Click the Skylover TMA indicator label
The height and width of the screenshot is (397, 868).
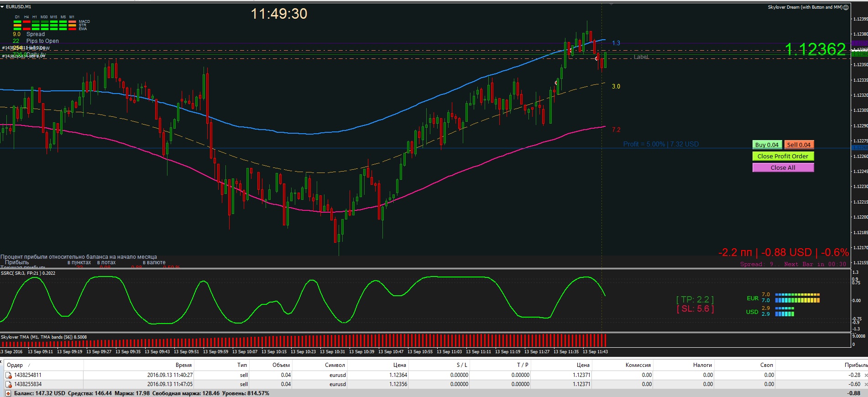(x=44, y=337)
